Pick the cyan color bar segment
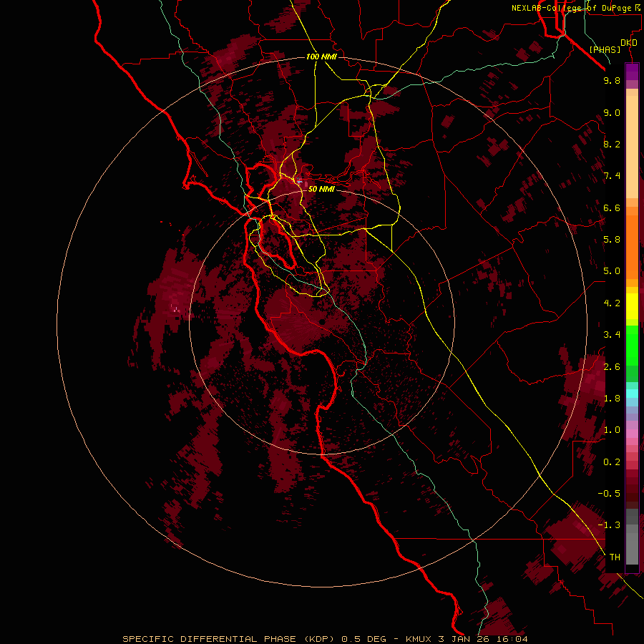644x644 pixels. pos(632,394)
